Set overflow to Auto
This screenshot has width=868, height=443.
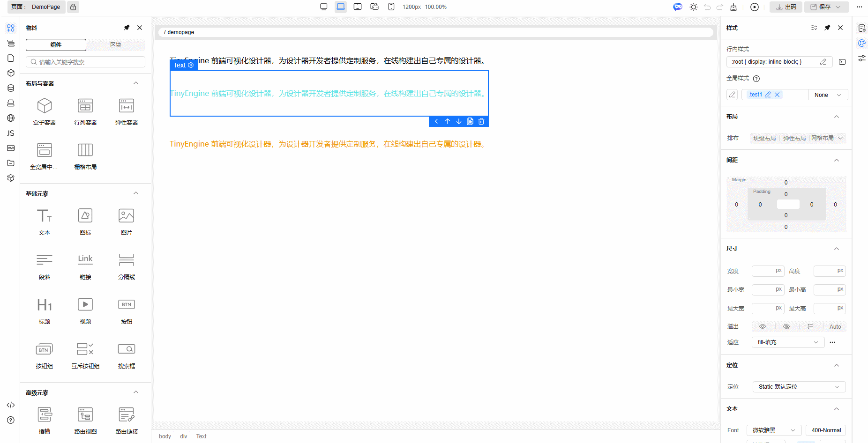click(x=835, y=326)
